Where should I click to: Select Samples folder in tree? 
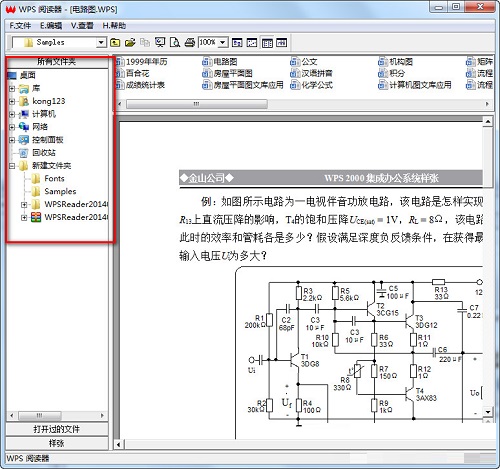tap(60, 191)
